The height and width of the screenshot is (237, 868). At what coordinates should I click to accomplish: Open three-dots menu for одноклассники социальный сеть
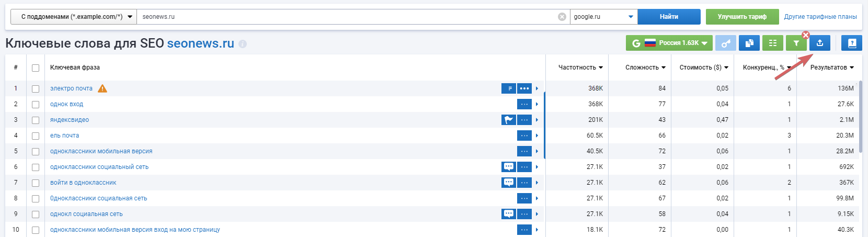coord(524,167)
